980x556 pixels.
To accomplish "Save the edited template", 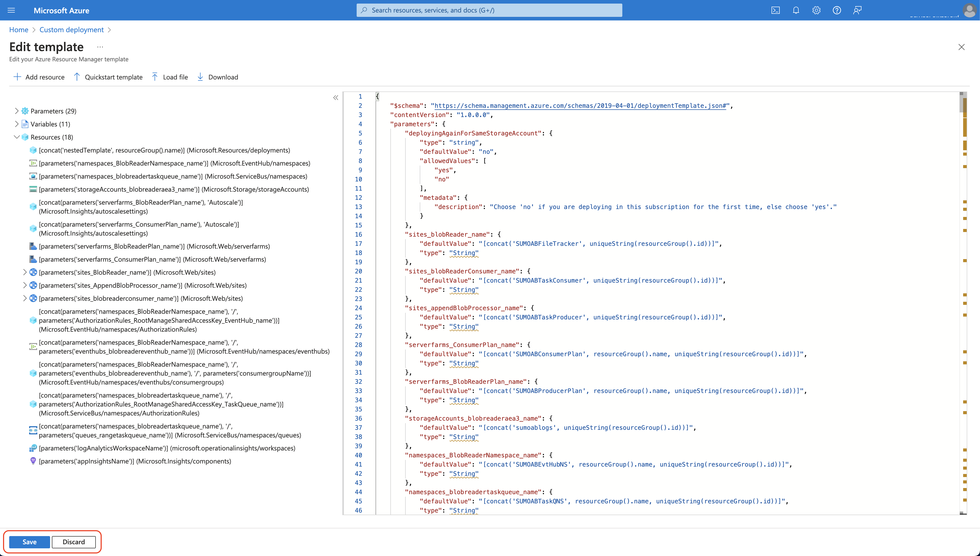I will click(29, 542).
